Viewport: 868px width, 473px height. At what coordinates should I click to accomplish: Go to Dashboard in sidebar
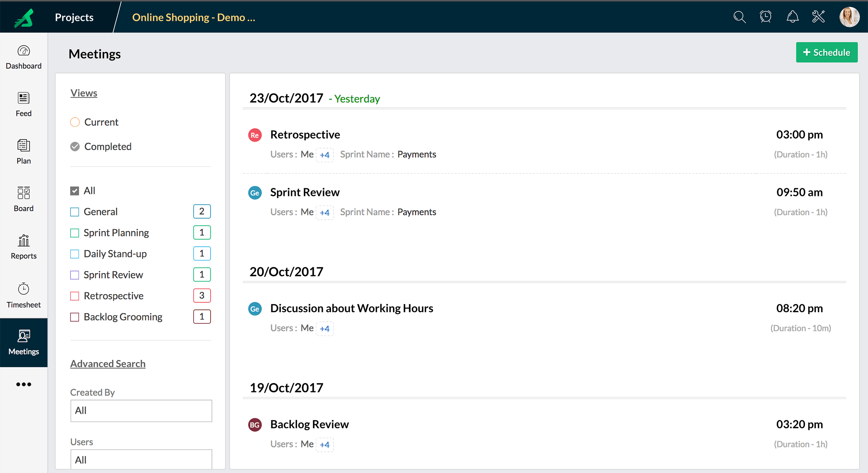(x=24, y=58)
